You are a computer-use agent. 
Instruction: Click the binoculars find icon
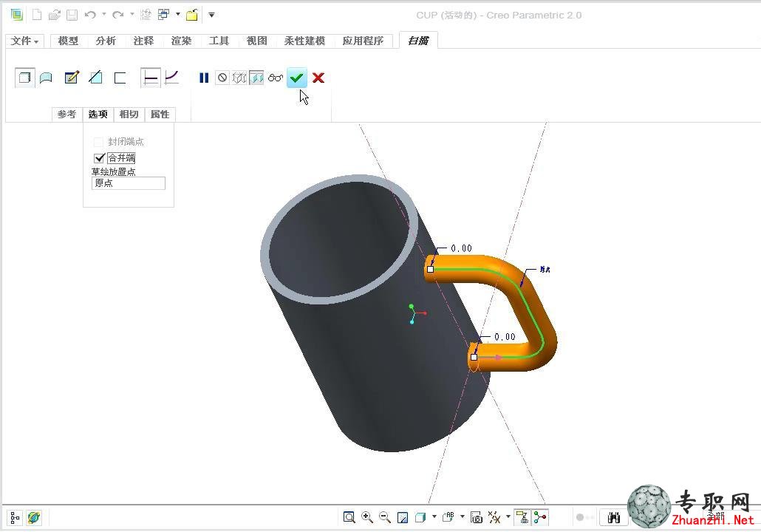(x=614, y=517)
